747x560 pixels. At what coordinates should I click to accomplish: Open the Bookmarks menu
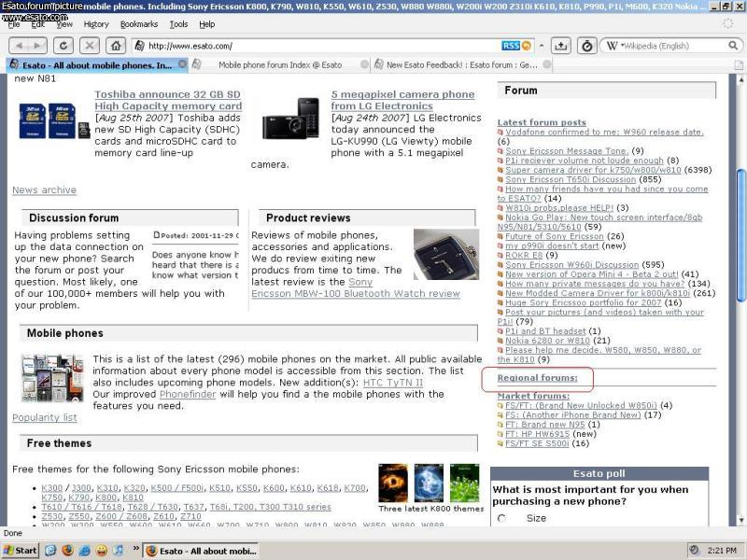point(139,24)
